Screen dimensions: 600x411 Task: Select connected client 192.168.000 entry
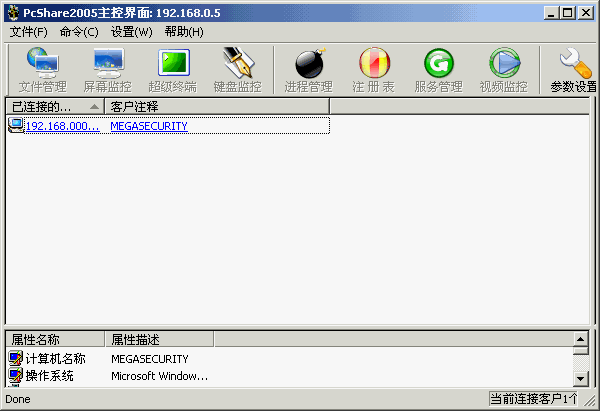[62, 126]
